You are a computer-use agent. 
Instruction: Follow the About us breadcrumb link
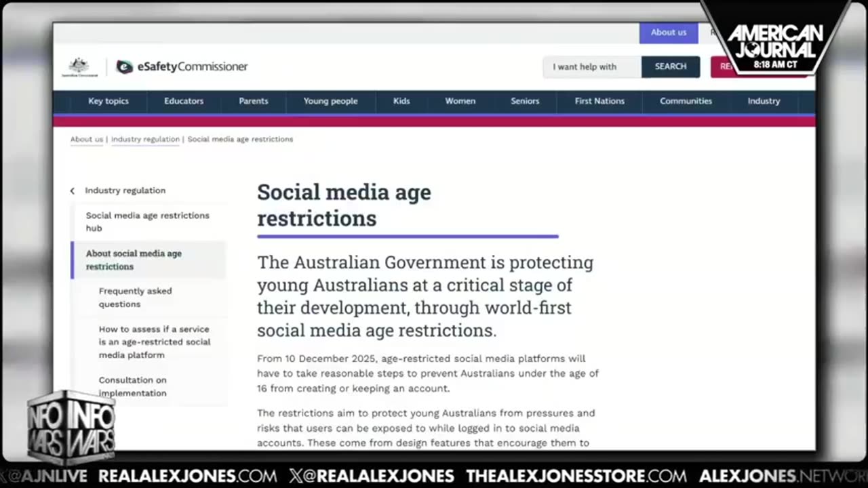pos(87,139)
